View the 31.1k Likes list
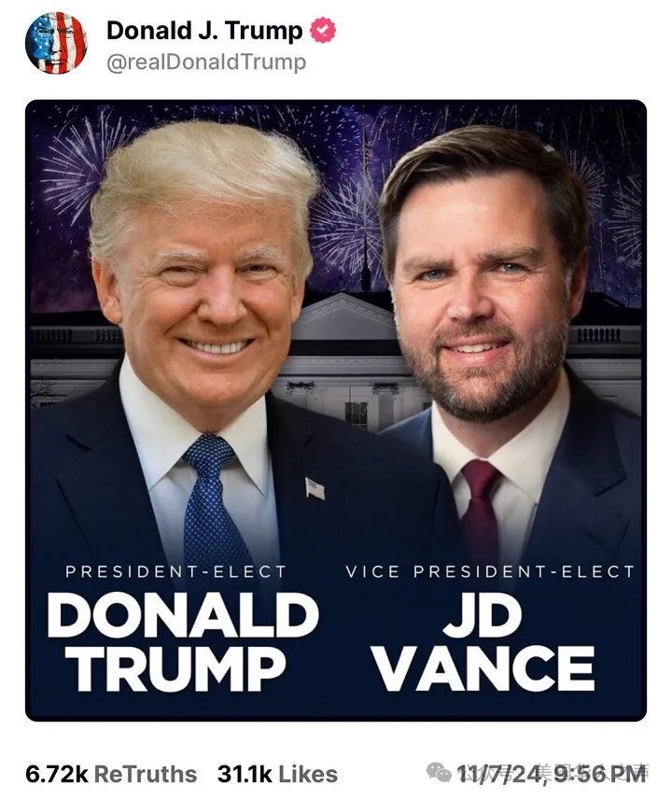This screenshot has width=672, height=800. pyautogui.click(x=277, y=774)
